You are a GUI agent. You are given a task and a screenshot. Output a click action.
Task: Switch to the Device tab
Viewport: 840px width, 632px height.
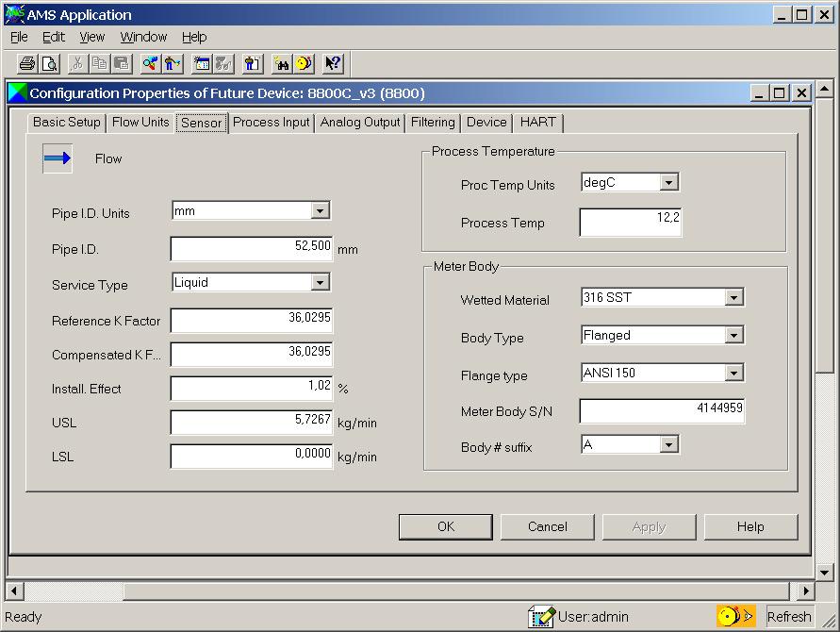coord(486,123)
